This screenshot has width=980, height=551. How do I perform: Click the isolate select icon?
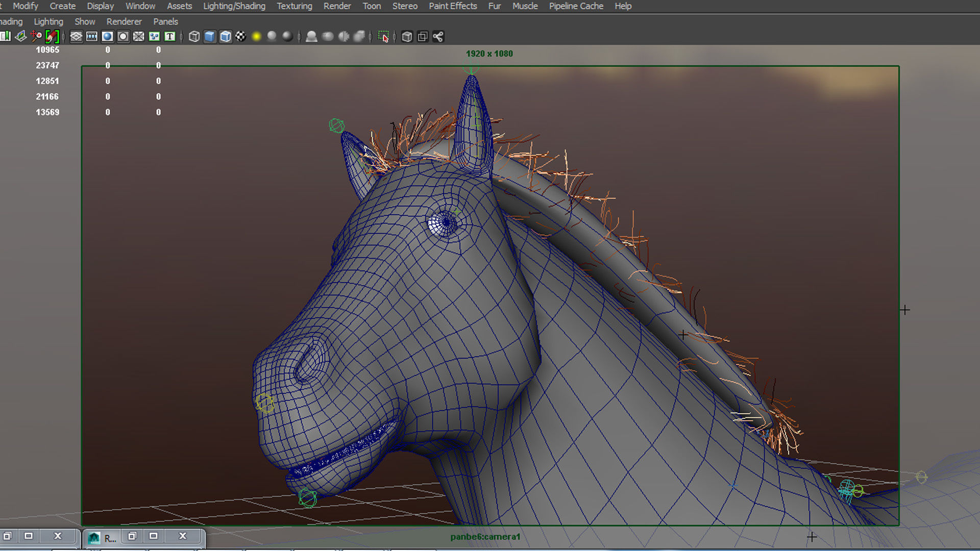pos(383,36)
